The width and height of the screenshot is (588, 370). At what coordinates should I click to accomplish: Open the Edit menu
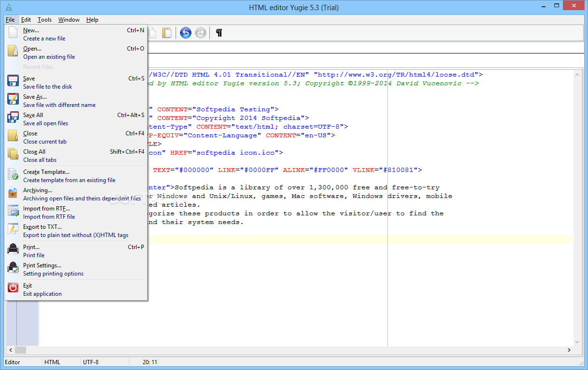pos(26,20)
